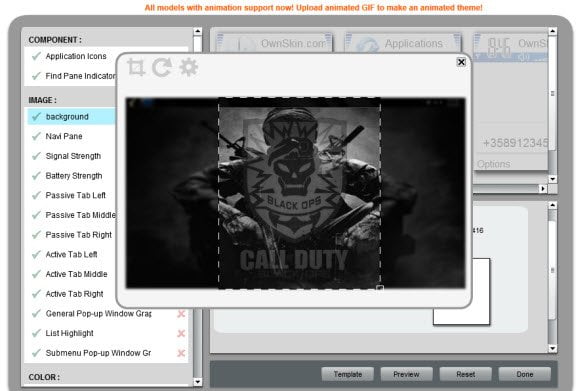Click the Preview button
Screen dimensions: 580x391
pos(407,374)
